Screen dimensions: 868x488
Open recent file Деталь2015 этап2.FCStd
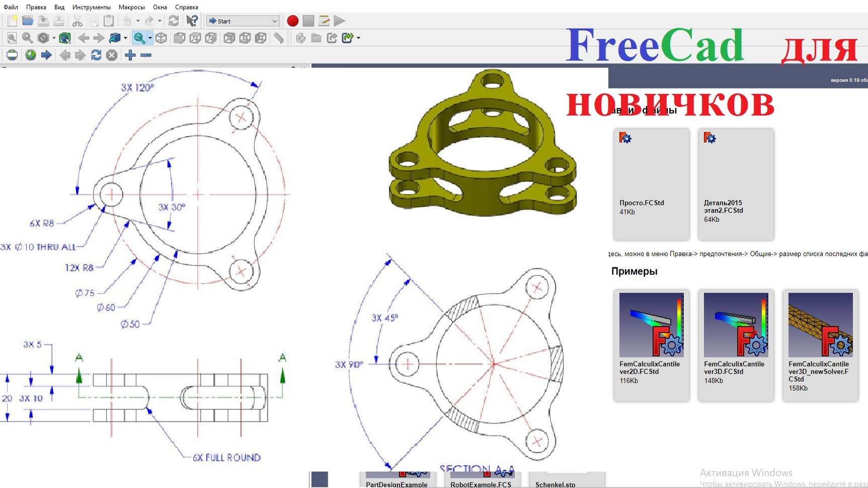(x=736, y=184)
